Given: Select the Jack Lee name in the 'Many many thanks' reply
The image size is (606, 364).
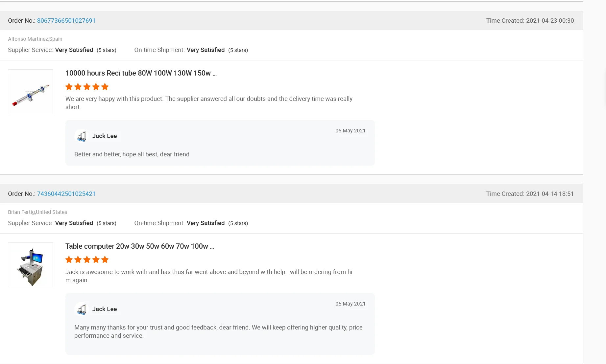Looking at the screenshot, I should coord(105,309).
